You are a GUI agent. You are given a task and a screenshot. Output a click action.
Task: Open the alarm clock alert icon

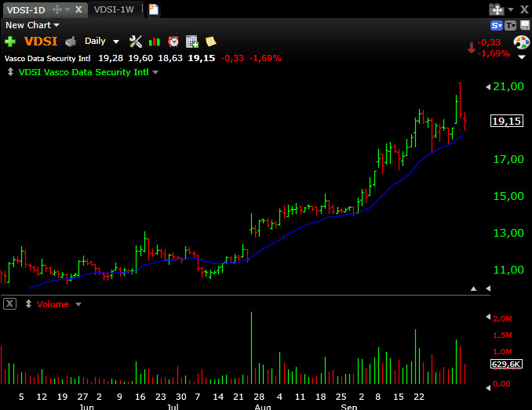click(x=173, y=42)
